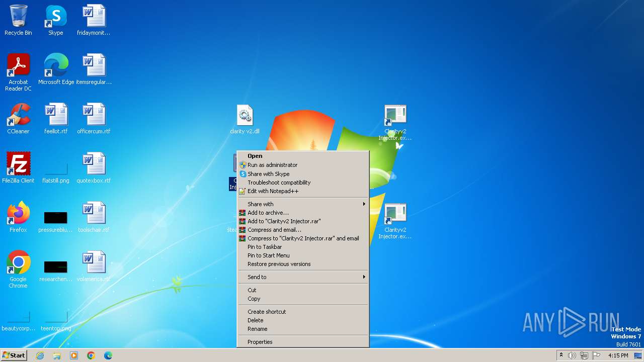Launch Edge from the taskbar
The width and height of the screenshot is (644, 362).
pyautogui.click(x=108, y=355)
